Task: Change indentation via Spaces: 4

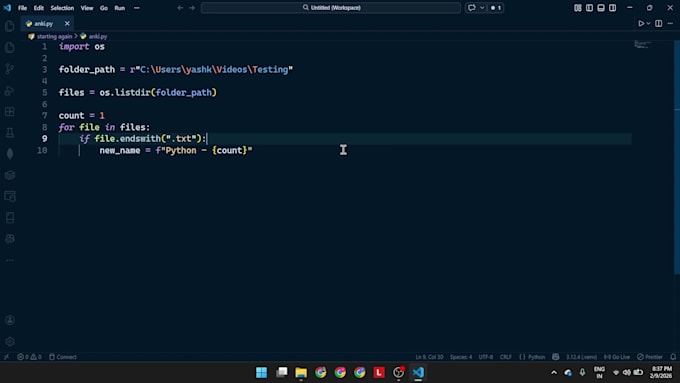Action: pyautogui.click(x=461, y=357)
